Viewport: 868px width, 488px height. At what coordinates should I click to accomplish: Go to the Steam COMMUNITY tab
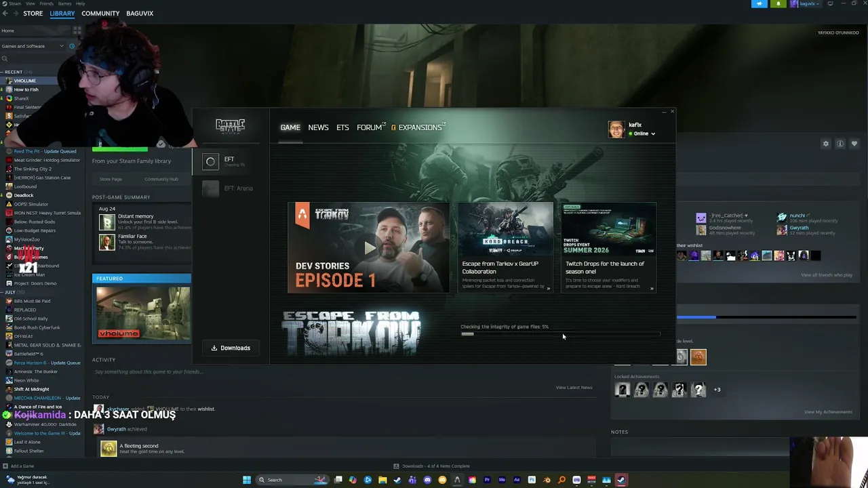[x=100, y=14]
